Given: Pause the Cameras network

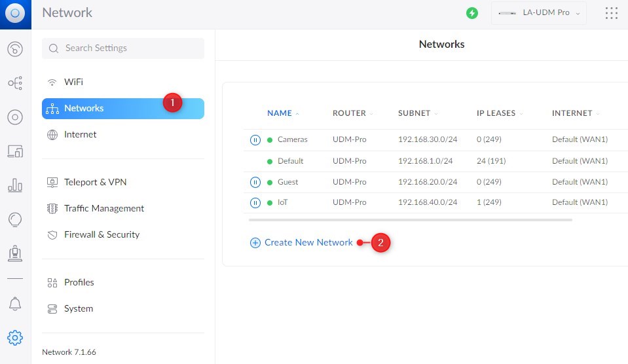Looking at the screenshot, I should coord(255,139).
